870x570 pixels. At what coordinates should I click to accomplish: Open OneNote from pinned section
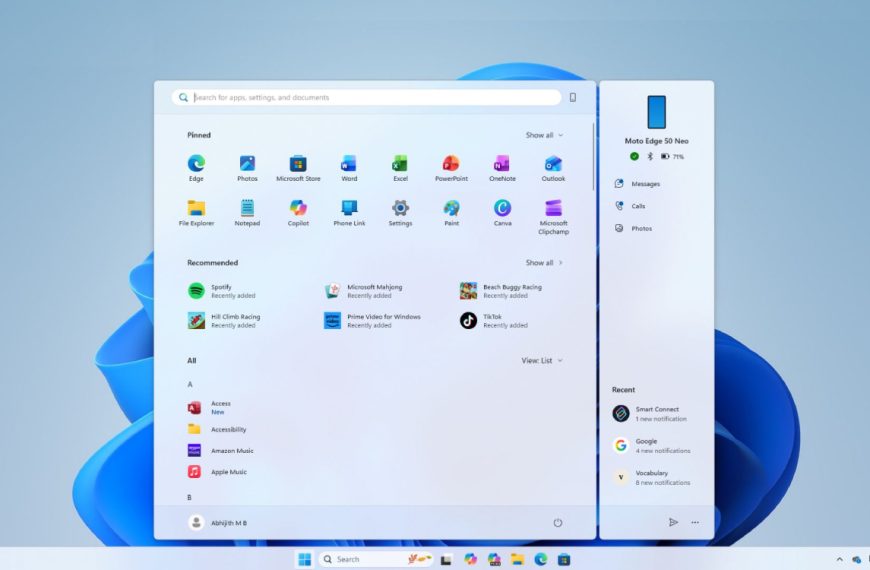(502, 168)
